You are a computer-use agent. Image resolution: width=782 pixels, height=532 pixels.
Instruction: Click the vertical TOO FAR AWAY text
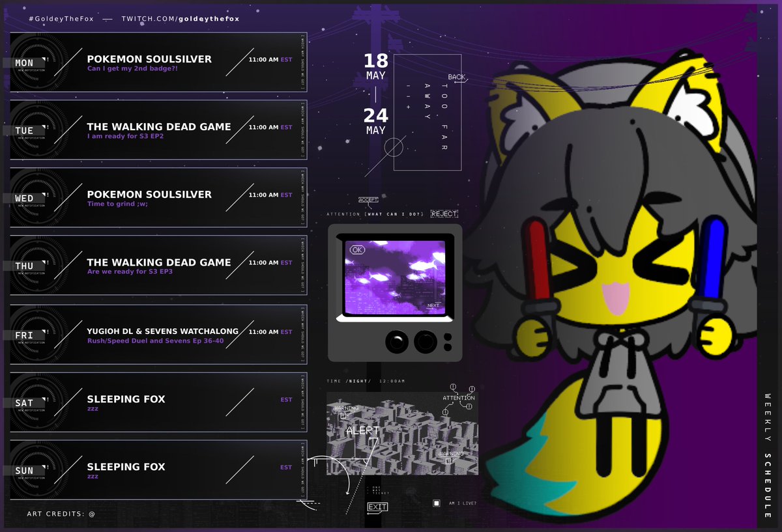click(436, 117)
